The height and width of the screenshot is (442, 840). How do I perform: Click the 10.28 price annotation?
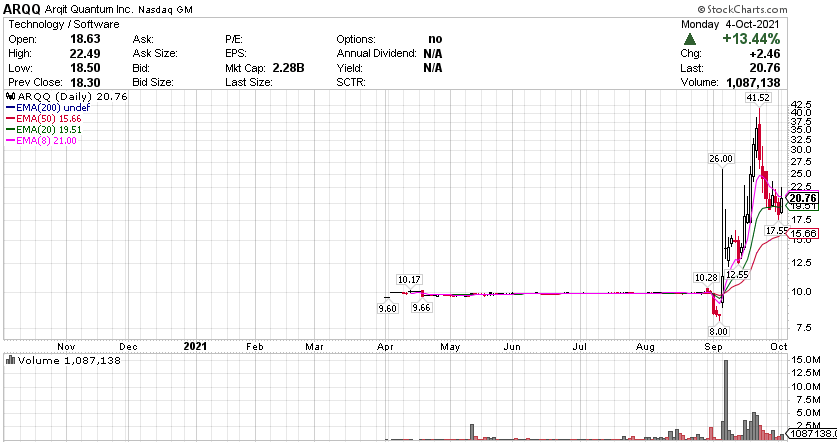706,278
